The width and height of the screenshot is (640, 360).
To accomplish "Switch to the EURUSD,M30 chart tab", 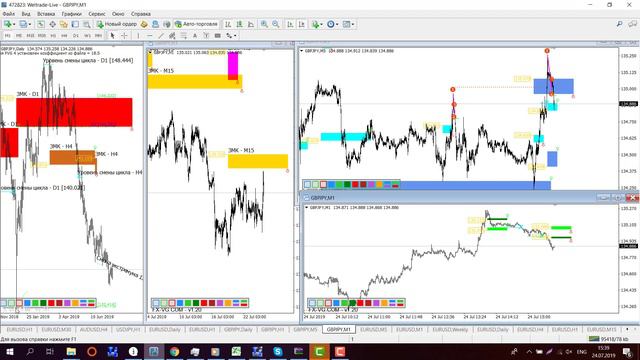I will 57,329.
